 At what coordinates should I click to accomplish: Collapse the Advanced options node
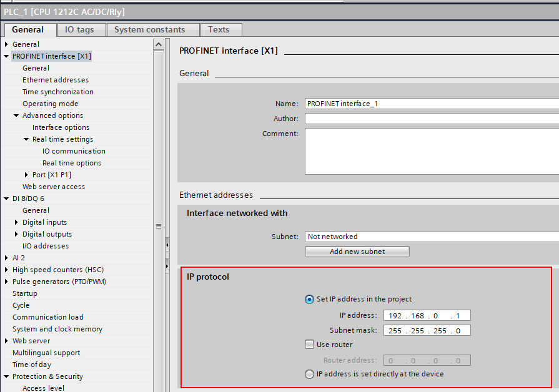[16, 115]
